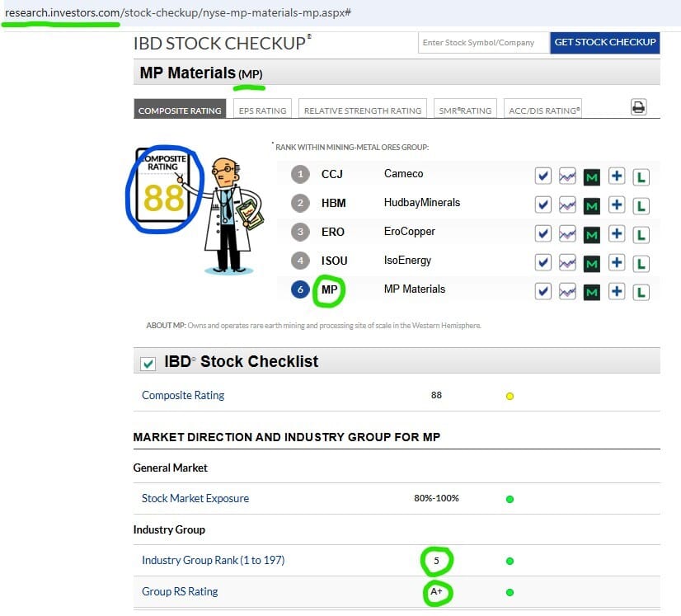Click the L icon in the ISOU row

(641, 264)
